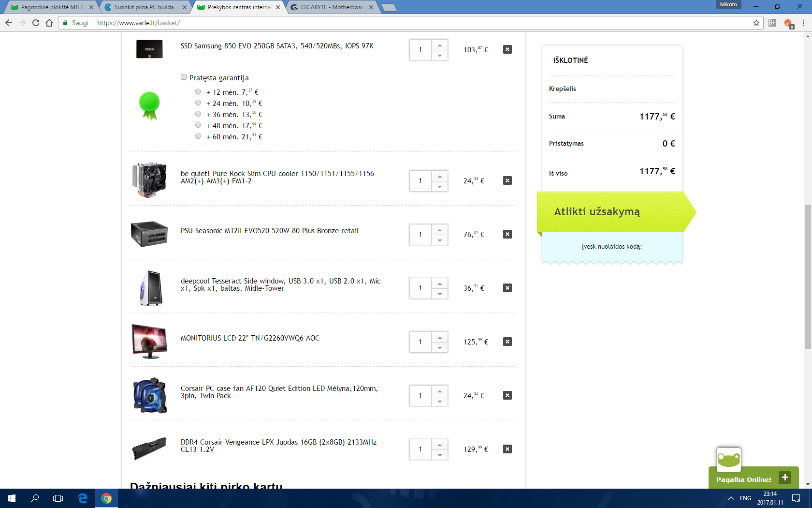The width and height of the screenshot is (812, 508).
Task: Close the Prekybos centras tab
Action: pyautogui.click(x=277, y=7)
